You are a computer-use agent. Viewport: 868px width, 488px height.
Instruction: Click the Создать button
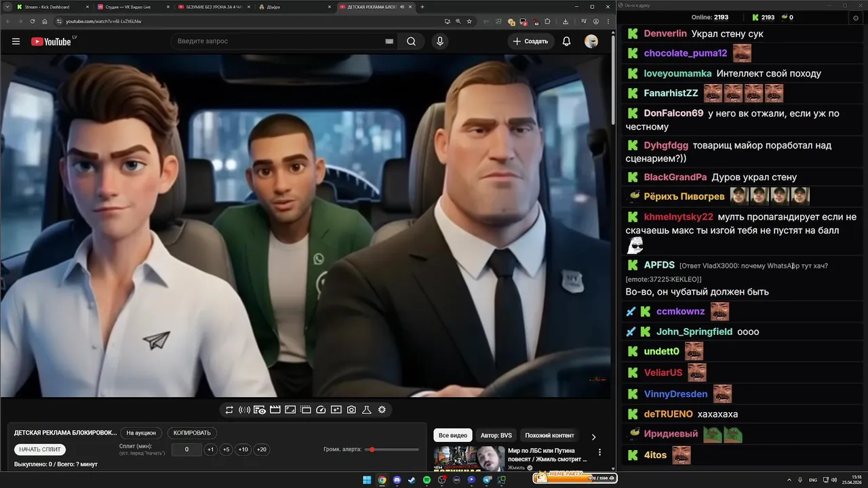click(530, 41)
